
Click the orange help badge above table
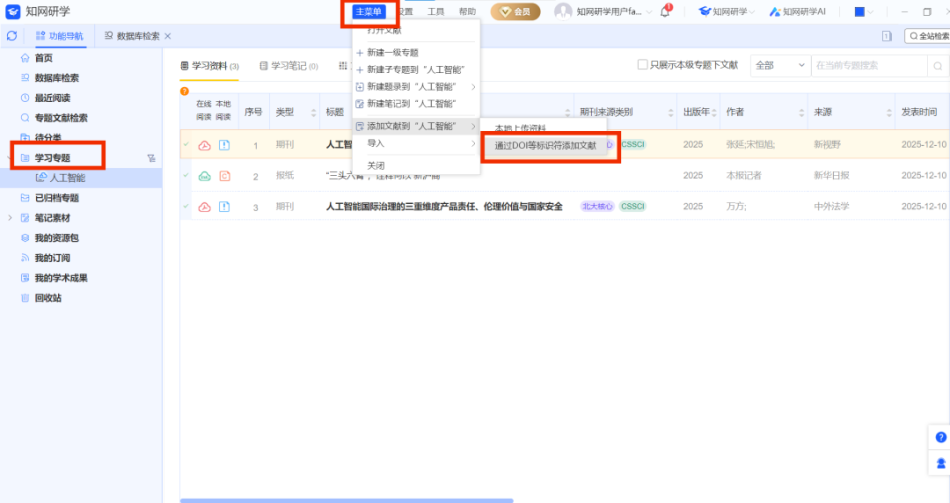(x=185, y=92)
